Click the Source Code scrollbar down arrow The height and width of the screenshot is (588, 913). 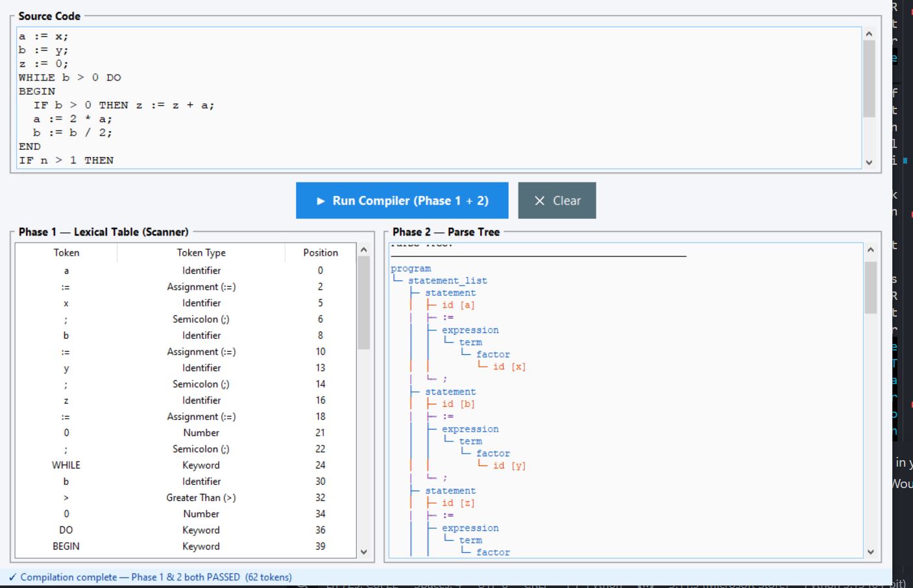(870, 162)
